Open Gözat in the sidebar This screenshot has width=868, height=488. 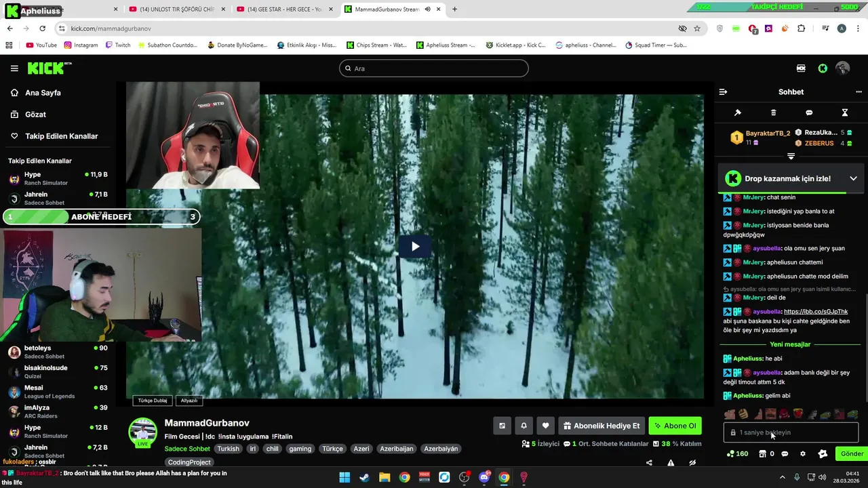[x=35, y=115]
